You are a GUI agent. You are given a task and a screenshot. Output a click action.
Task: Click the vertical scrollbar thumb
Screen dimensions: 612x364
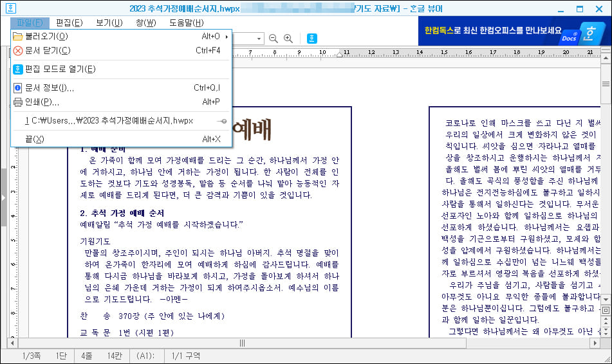point(606,84)
